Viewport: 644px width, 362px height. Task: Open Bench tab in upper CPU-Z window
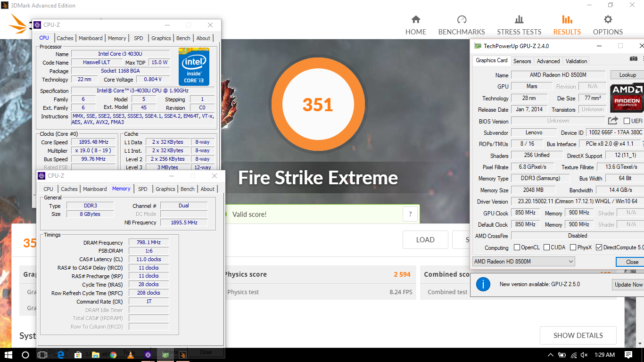pos(183,38)
